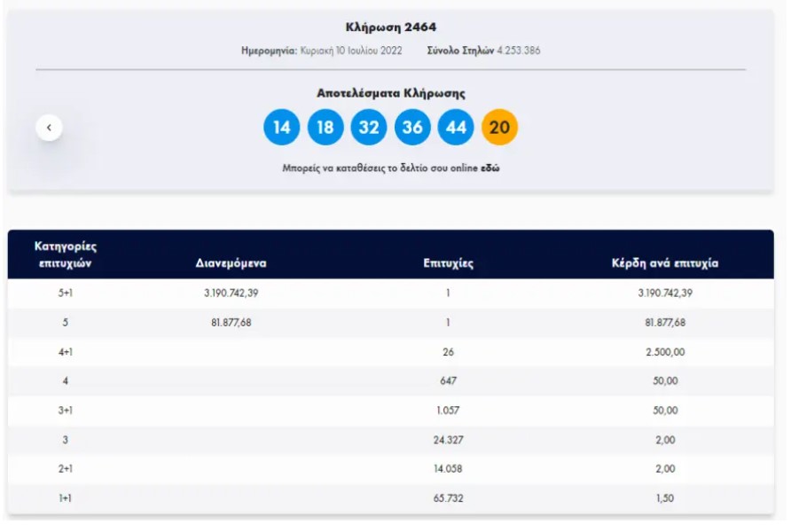Click the 24.327 successes cell
Image resolution: width=791 pixels, height=532 pixels.
tap(448, 440)
